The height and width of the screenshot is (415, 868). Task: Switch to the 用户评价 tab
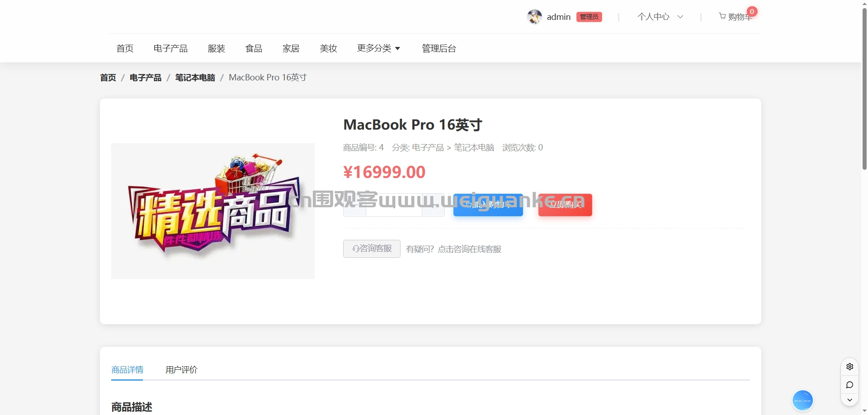[x=181, y=370]
